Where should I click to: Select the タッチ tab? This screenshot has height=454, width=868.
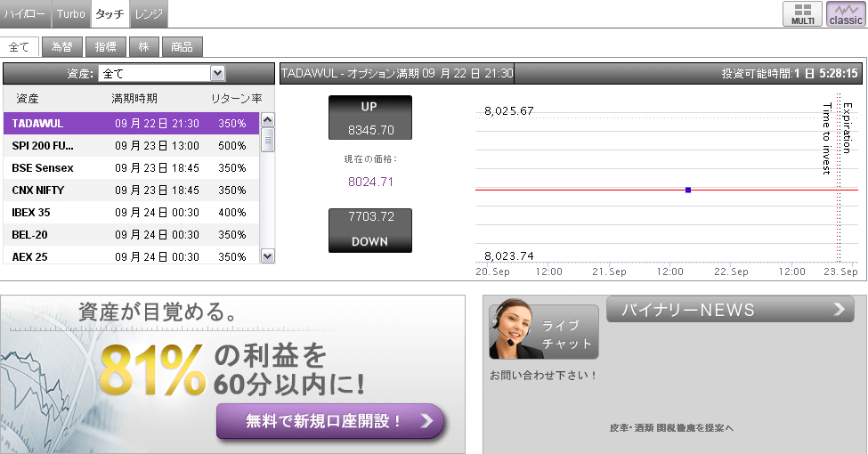(x=110, y=14)
